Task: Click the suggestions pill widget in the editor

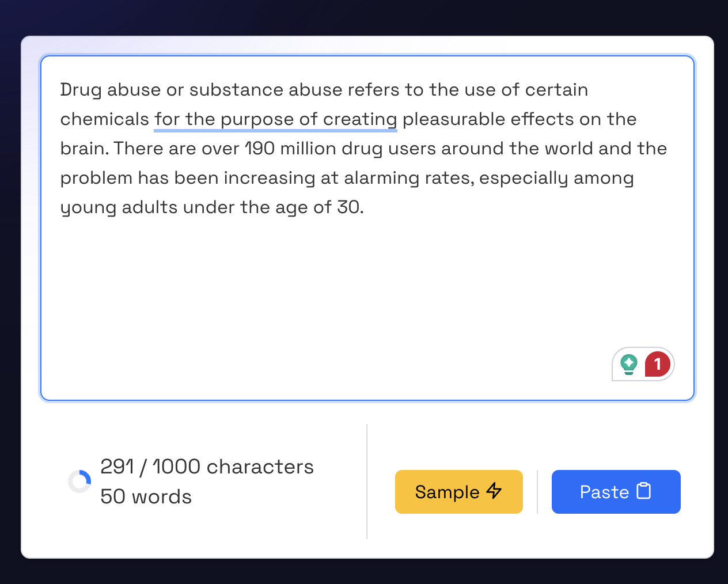Action: pos(643,364)
